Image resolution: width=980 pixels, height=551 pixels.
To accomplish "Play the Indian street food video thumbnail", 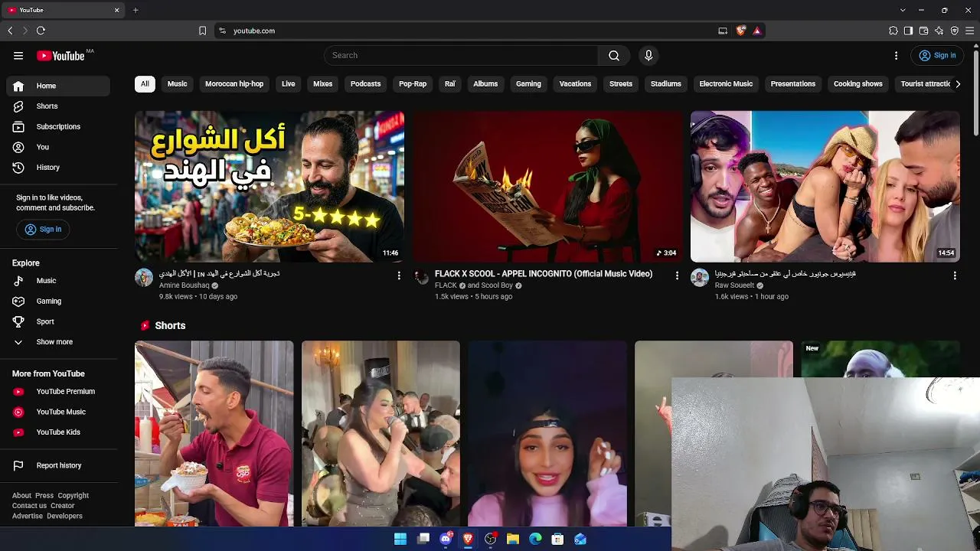I will 269,187.
